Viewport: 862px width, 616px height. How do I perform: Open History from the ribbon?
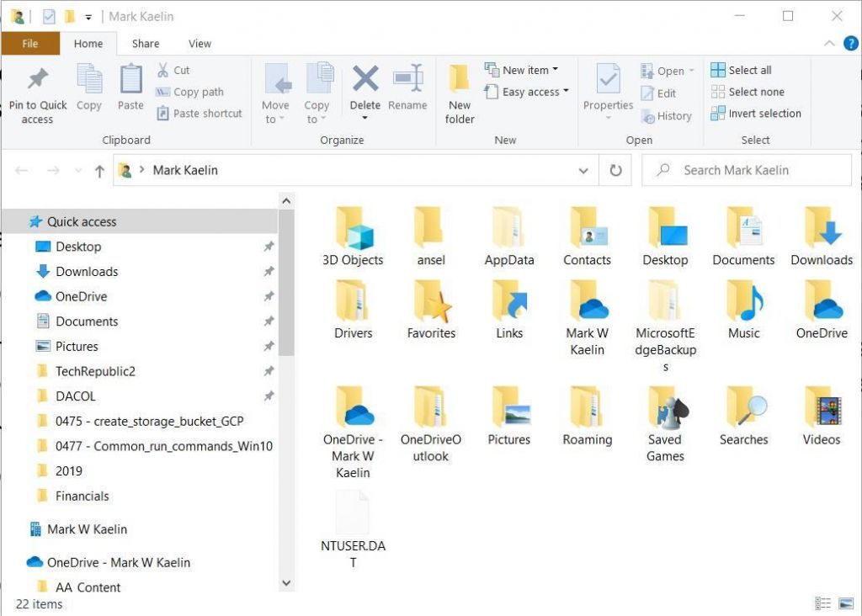click(x=668, y=116)
